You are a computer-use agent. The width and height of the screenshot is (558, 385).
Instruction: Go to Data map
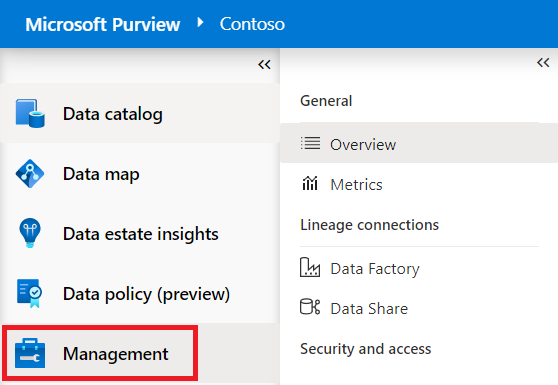(140, 174)
